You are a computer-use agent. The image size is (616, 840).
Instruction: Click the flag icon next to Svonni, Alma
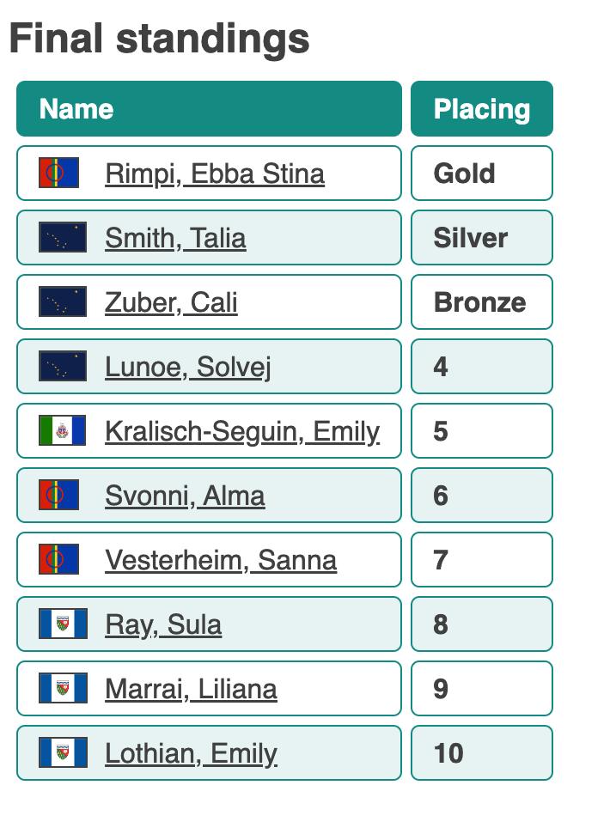pos(58,495)
